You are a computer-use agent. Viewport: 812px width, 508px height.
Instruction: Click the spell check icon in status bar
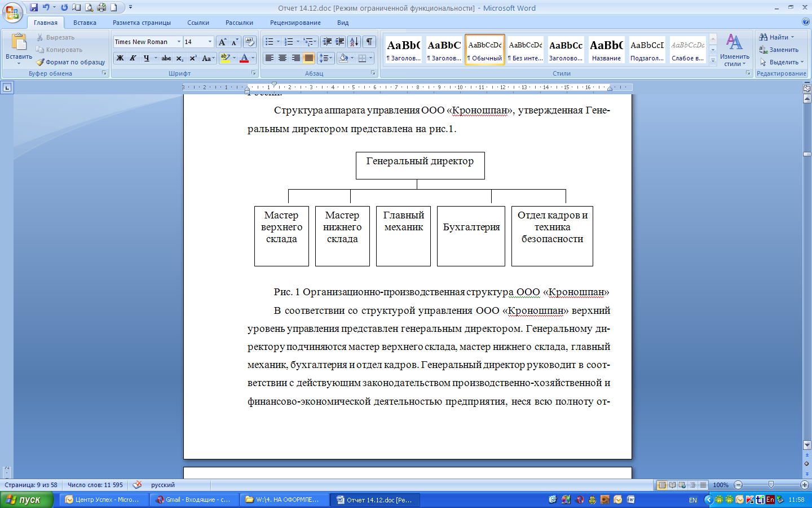137,485
